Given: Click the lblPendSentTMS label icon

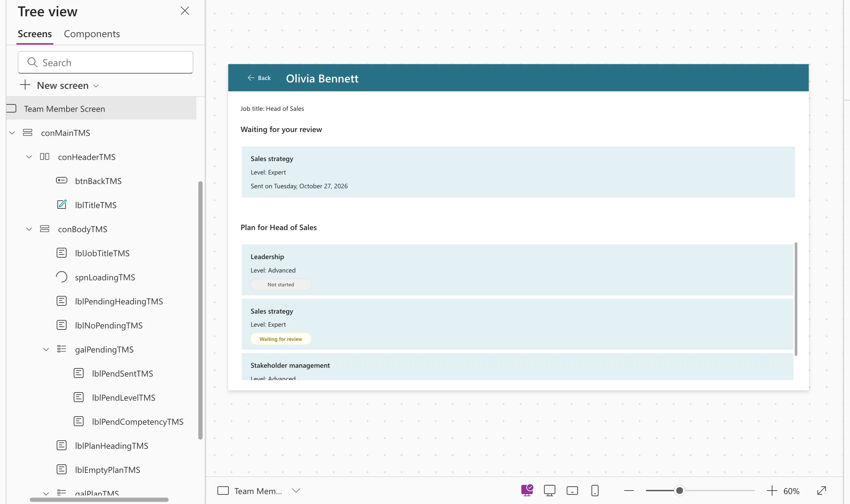Looking at the screenshot, I should [x=79, y=373].
